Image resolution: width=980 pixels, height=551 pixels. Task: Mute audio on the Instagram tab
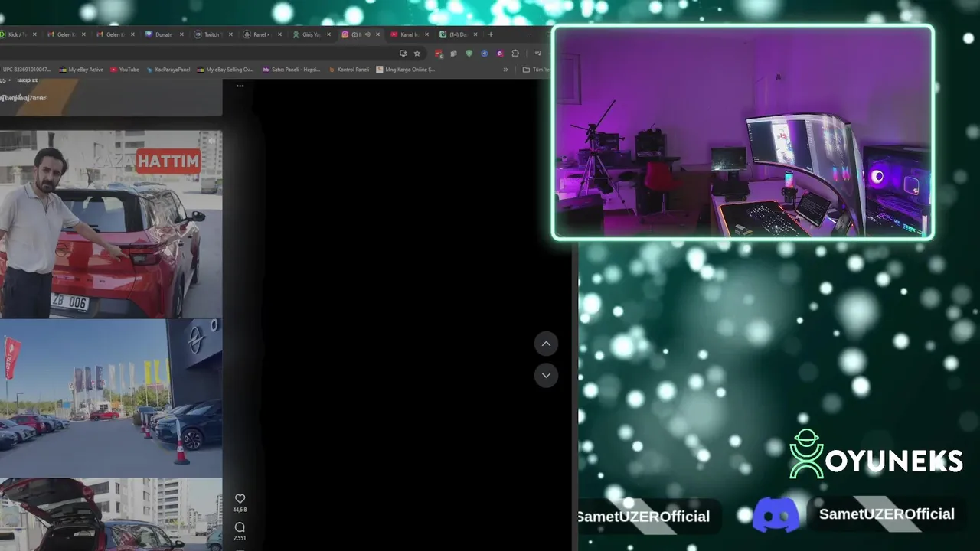coord(367,34)
